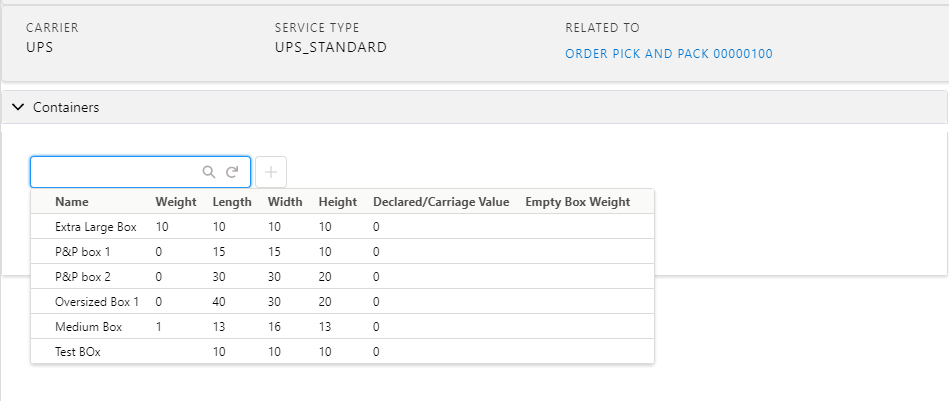This screenshot has height=401, width=949.
Task: Click the Empty Box Weight column header
Action: (x=577, y=202)
